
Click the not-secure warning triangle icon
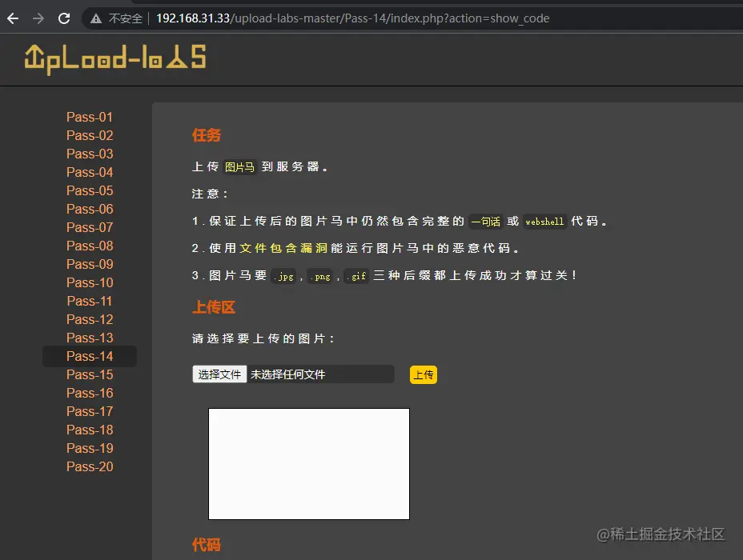(96, 18)
